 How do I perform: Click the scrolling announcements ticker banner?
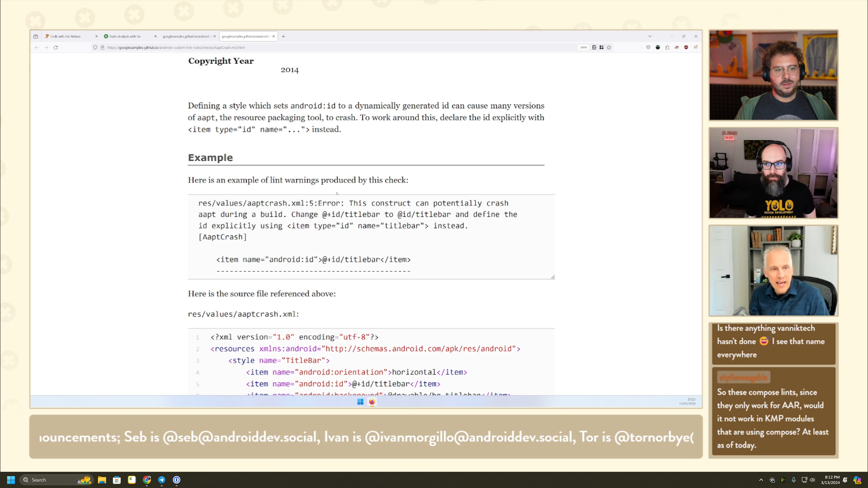(x=366, y=437)
